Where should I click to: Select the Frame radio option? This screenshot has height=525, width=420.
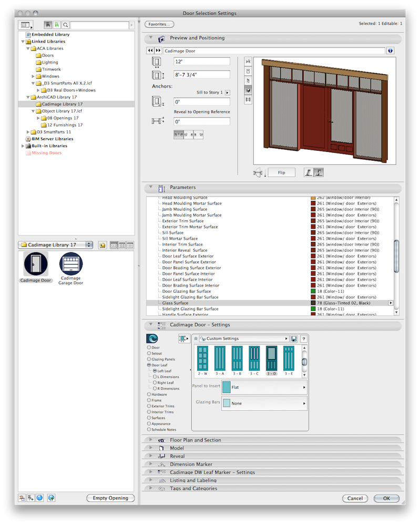tap(149, 400)
